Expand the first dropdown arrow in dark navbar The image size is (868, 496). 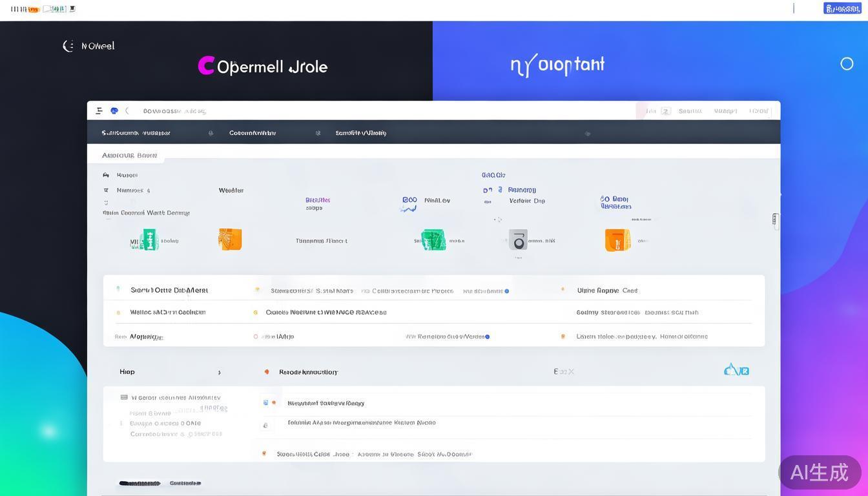pyautogui.click(x=211, y=133)
